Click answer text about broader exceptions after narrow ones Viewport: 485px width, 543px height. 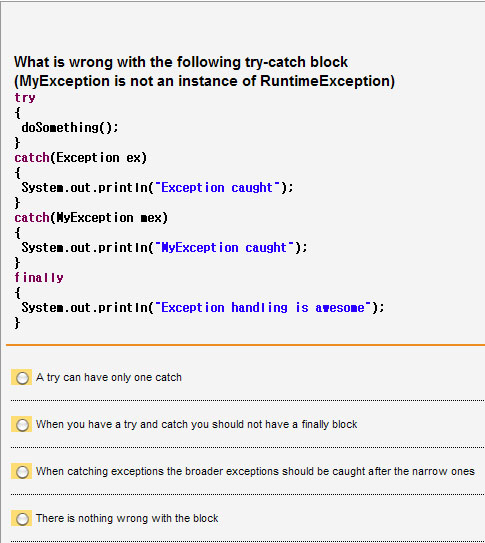255,471
